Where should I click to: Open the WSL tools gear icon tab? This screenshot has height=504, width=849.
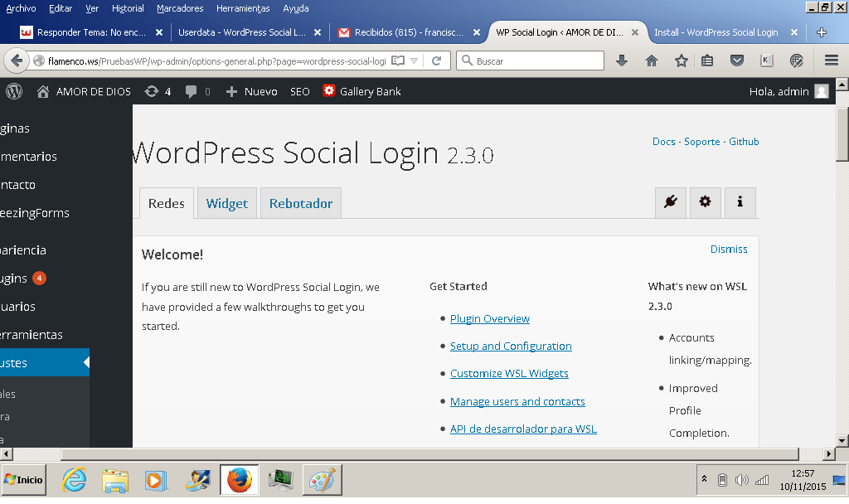click(705, 202)
